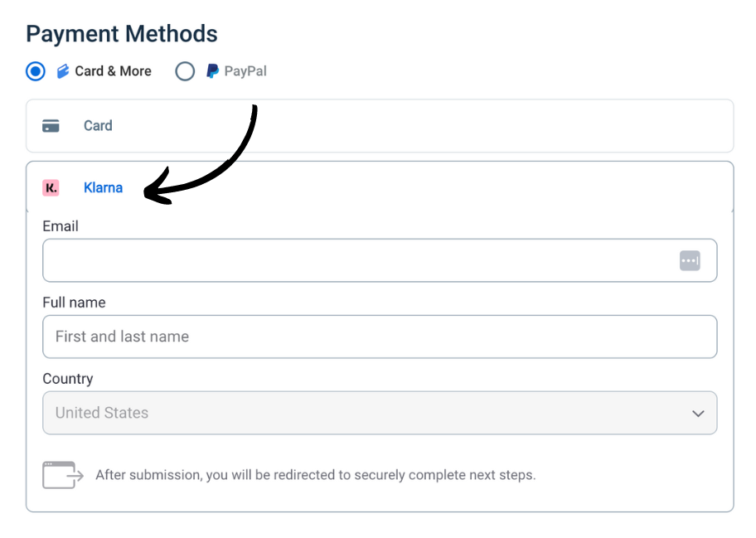Click the Country field label
The width and height of the screenshot is (756, 538).
point(68,379)
